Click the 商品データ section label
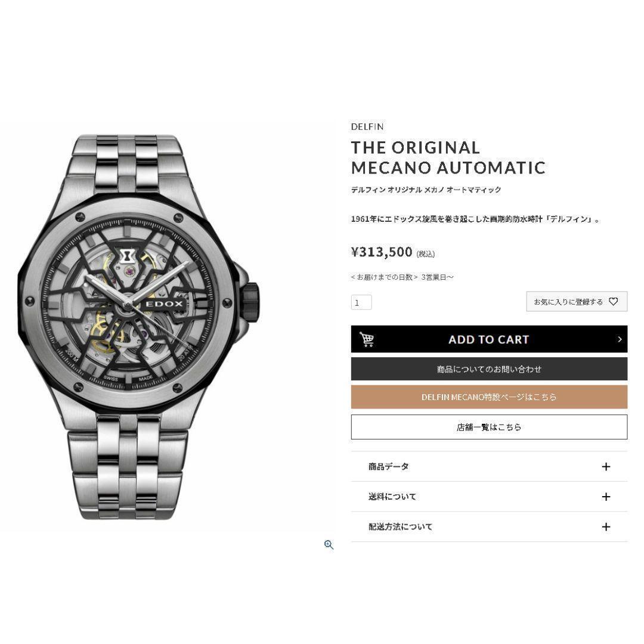This screenshot has width=644, height=644. point(389,466)
